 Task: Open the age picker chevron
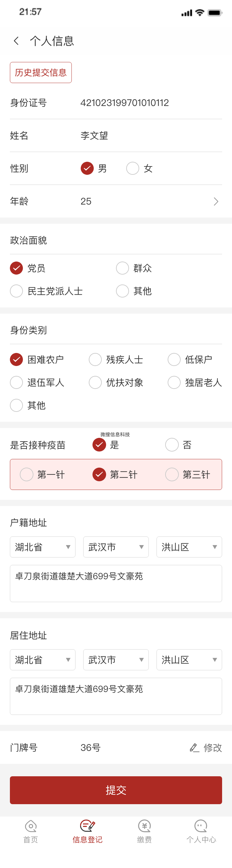216,201
